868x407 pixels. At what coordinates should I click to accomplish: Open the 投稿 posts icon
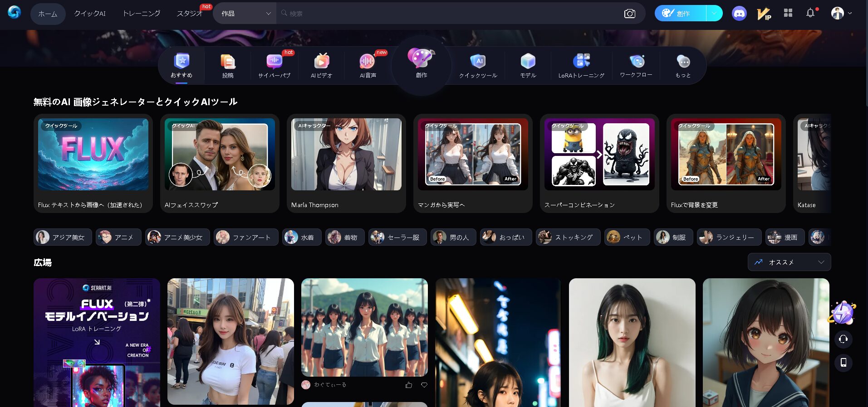pos(228,61)
